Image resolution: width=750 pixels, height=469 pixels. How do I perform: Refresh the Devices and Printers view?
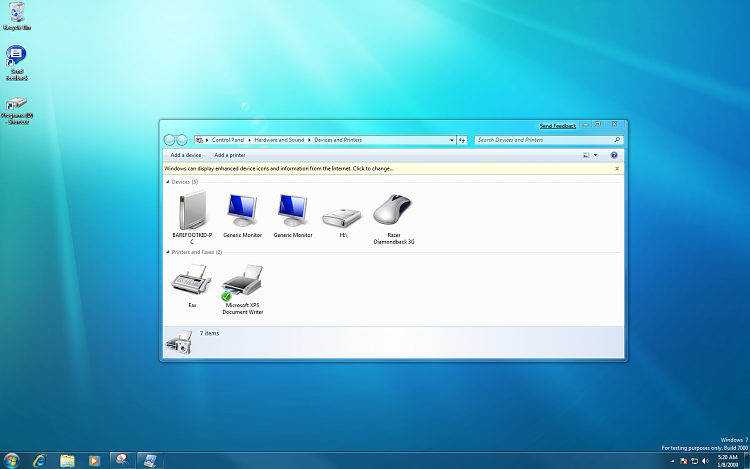pos(462,140)
